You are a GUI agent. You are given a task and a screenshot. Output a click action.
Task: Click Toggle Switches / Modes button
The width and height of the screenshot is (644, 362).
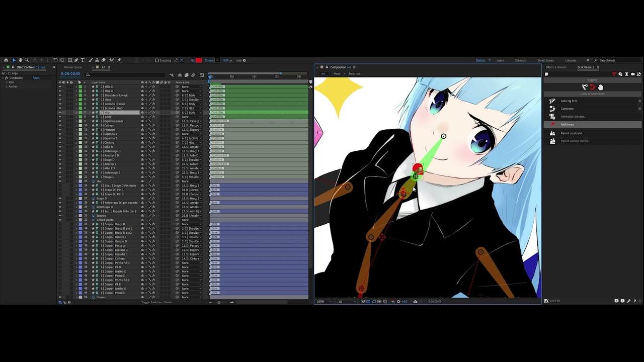click(x=157, y=302)
